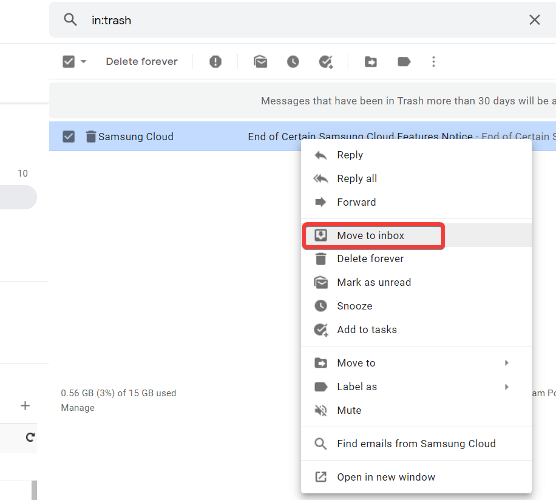This screenshot has width=556, height=500.
Task: Choose Mute in the context menu
Action: click(x=416, y=410)
